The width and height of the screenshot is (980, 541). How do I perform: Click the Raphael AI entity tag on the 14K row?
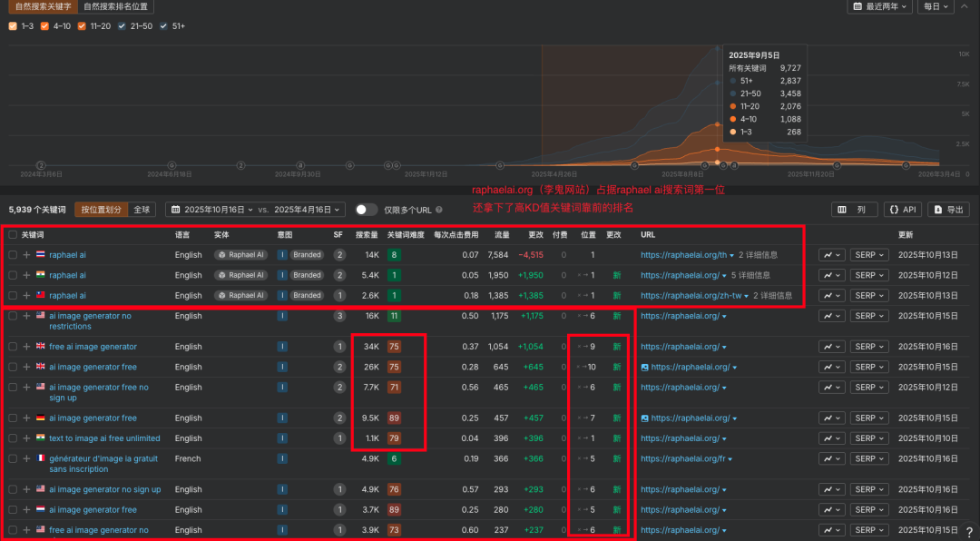click(x=240, y=255)
